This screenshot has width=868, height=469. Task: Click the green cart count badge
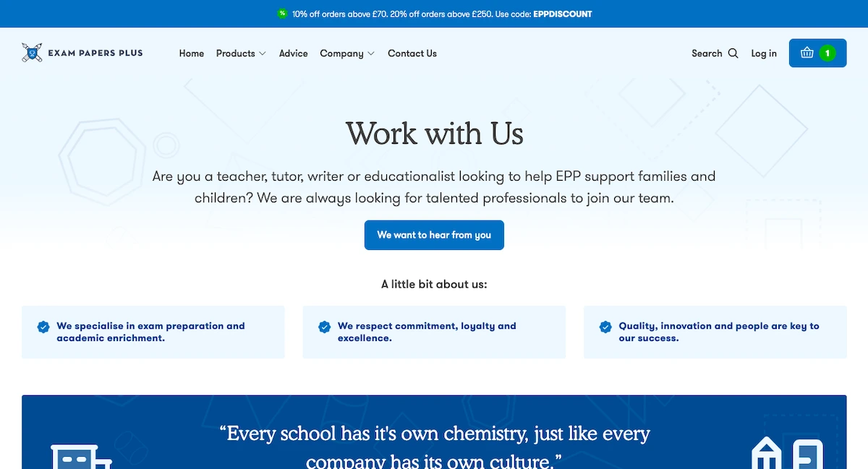[827, 53]
